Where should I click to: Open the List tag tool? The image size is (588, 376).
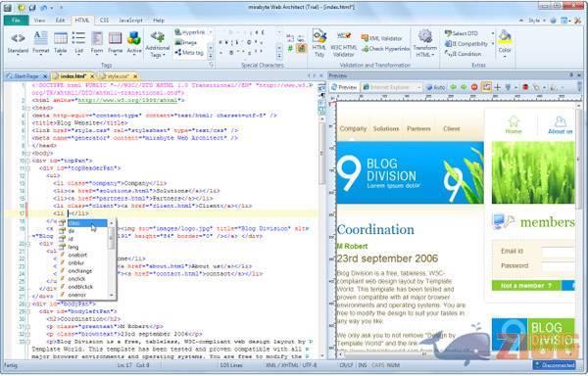78,43
